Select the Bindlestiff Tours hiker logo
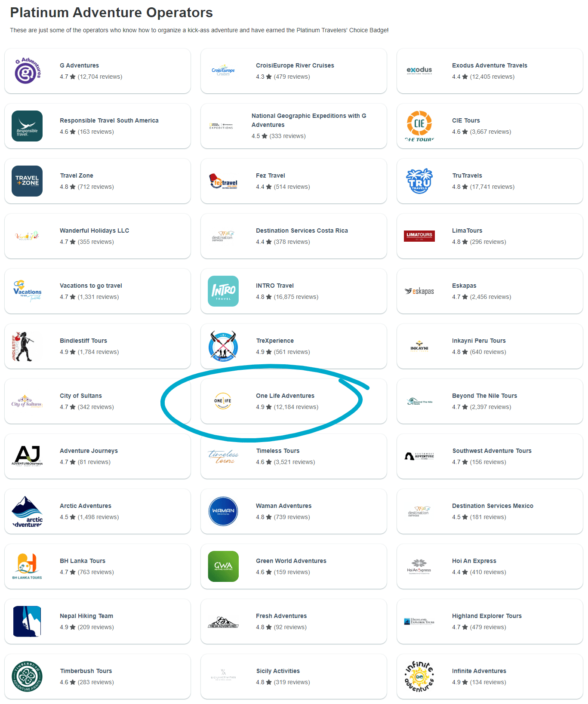Screen dimensions: 588x704 point(23,346)
